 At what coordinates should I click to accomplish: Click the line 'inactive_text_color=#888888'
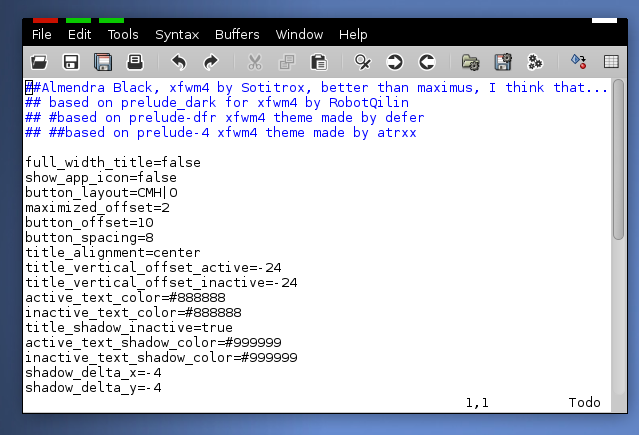133,313
